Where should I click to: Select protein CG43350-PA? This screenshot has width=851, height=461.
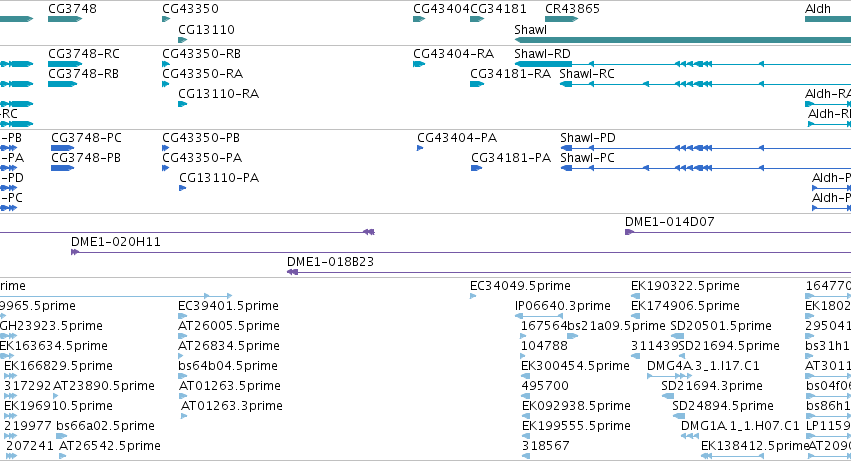(202, 158)
